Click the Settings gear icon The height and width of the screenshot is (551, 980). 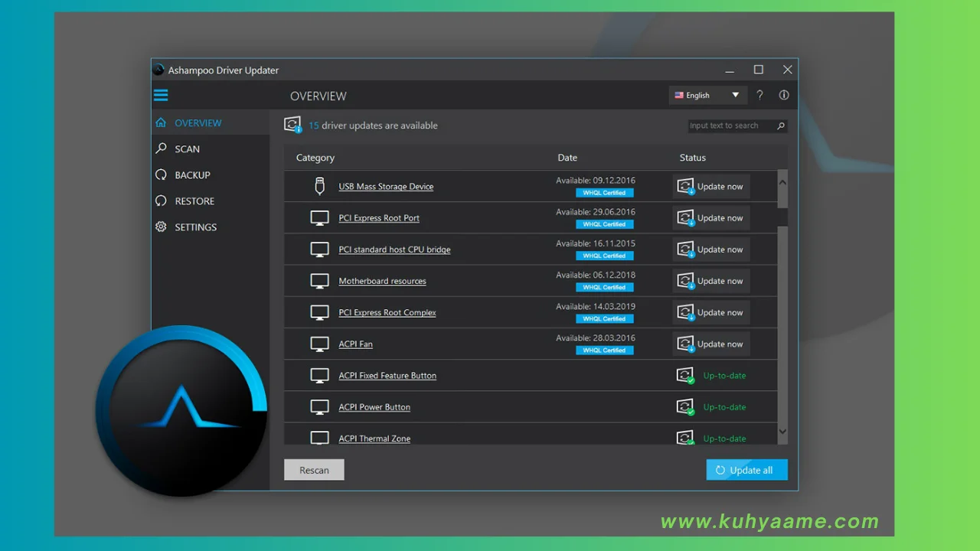pyautogui.click(x=161, y=227)
